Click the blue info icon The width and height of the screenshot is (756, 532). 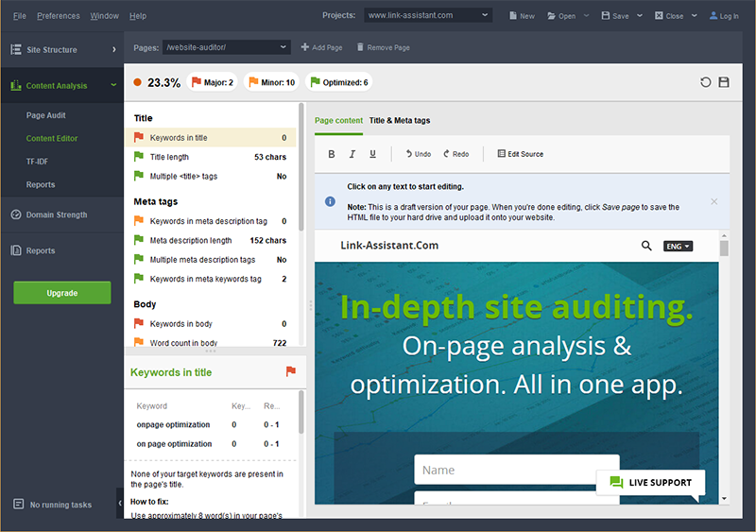click(330, 201)
